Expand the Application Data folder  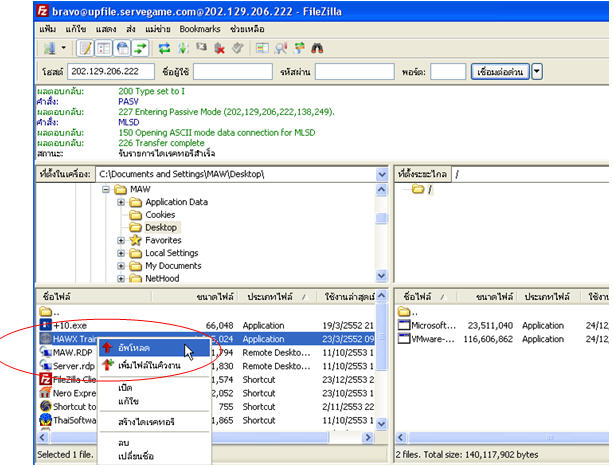pyautogui.click(x=121, y=202)
